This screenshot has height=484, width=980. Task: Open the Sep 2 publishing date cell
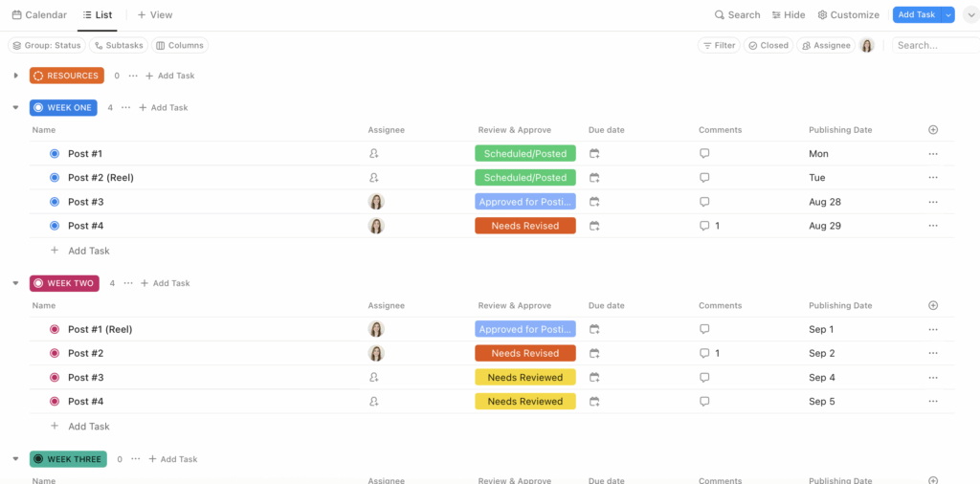pyautogui.click(x=822, y=353)
